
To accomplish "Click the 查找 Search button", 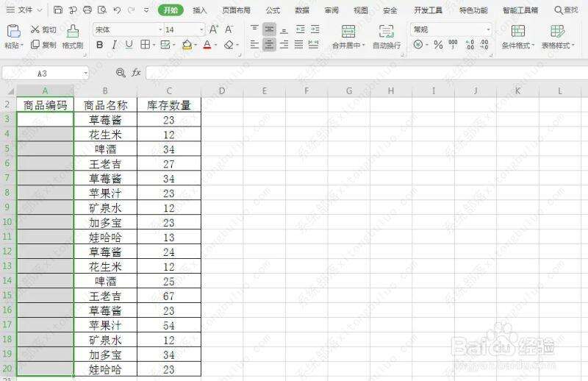I will tap(566, 10).
